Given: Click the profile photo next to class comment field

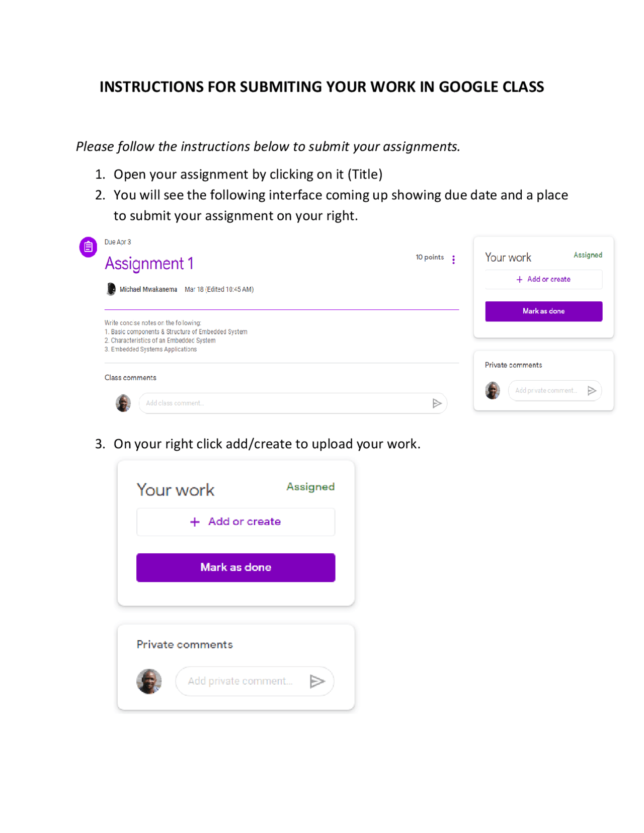Looking at the screenshot, I should [x=123, y=403].
